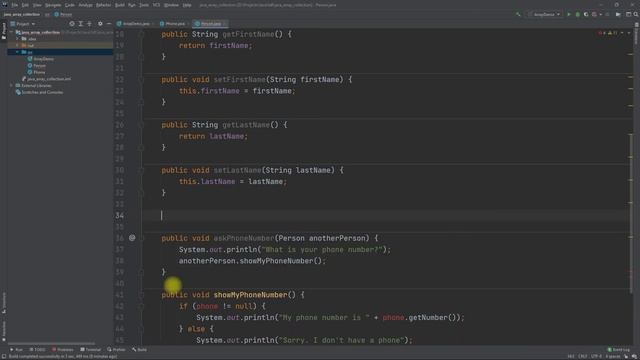
Task: Click the editor vertical scrollbar
Action: [631, 212]
